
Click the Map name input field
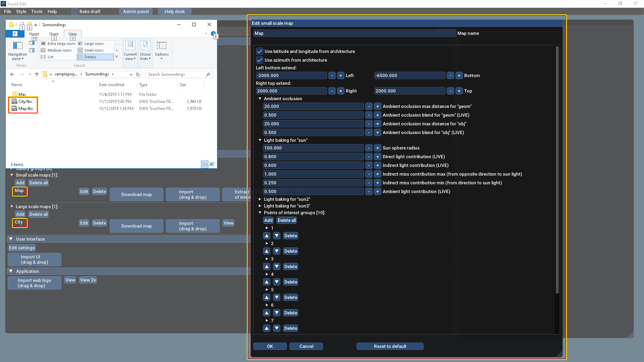click(x=354, y=33)
